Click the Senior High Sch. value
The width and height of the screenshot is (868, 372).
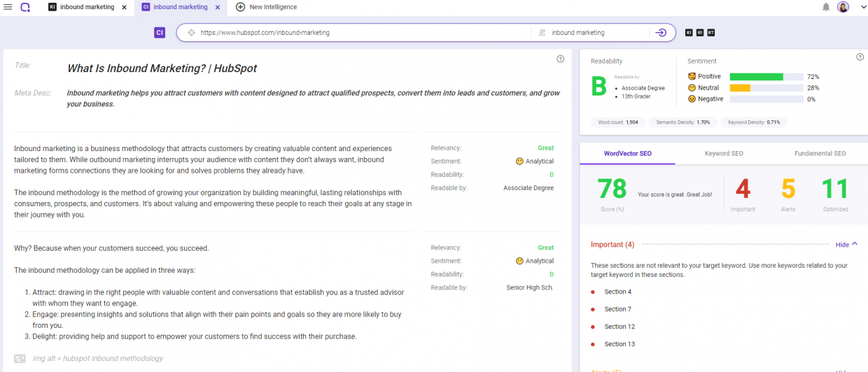(x=530, y=287)
